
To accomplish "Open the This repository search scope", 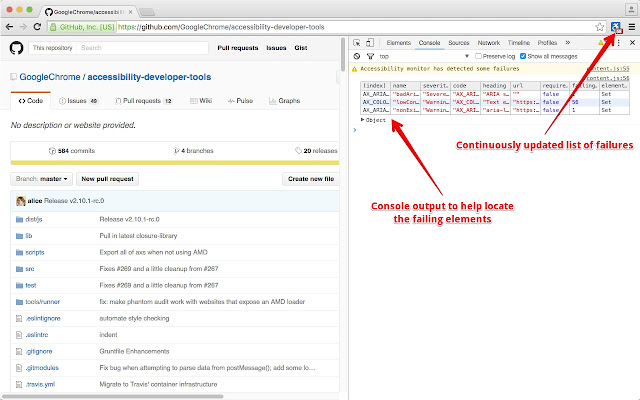I will point(53,48).
